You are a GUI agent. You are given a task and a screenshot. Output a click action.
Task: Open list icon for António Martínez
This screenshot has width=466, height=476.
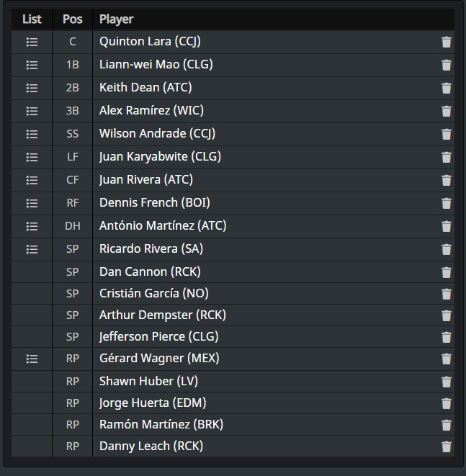32,226
